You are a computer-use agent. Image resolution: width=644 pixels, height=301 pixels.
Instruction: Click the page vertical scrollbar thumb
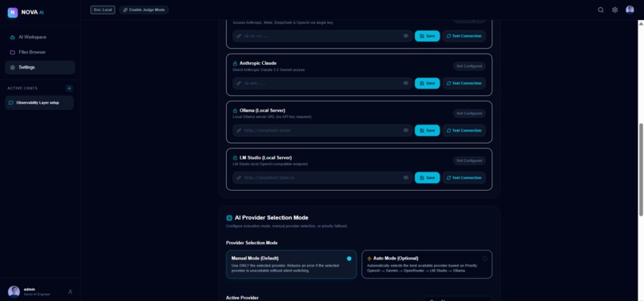[x=641, y=169]
